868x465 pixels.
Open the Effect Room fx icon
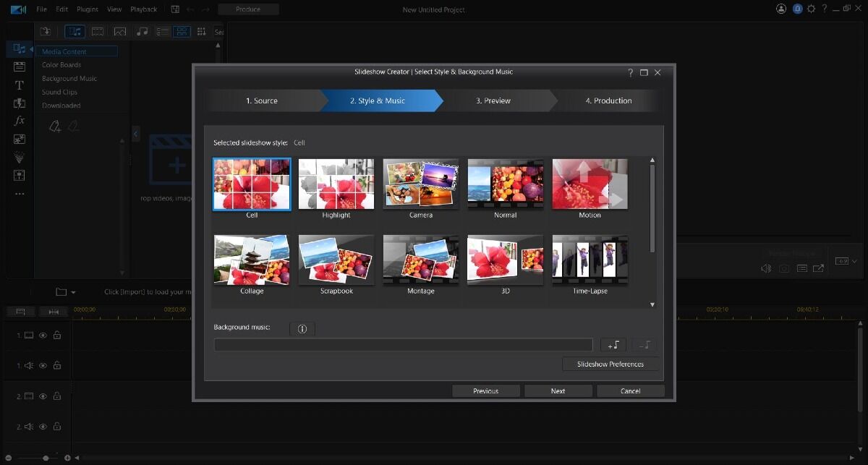click(20, 121)
